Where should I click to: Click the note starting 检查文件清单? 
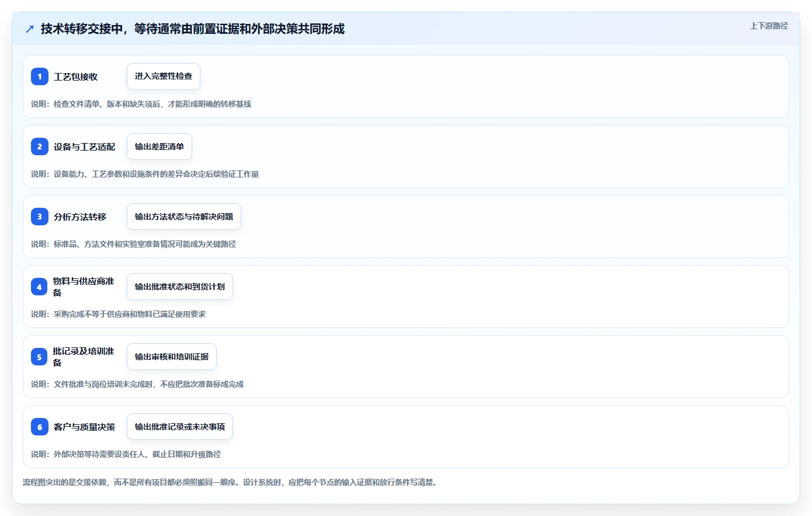tap(141, 104)
